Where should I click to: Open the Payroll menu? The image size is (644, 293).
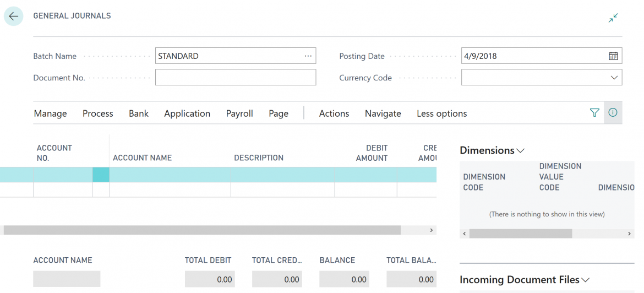(239, 113)
